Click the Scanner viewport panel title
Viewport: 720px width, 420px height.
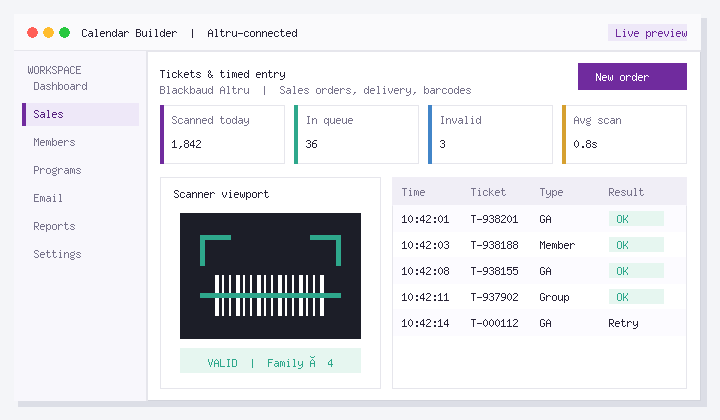[221, 195]
